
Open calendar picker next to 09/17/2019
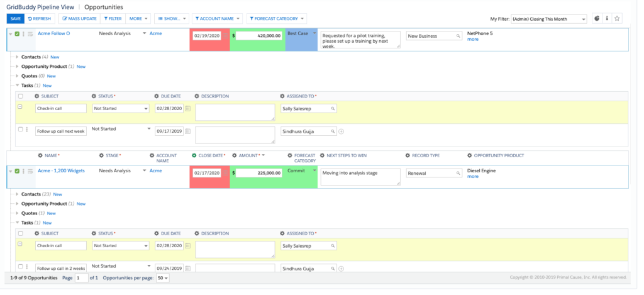coord(187,131)
